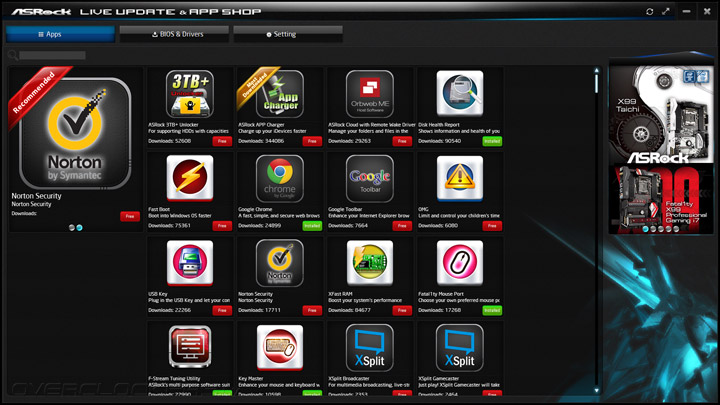The height and width of the screenshot is (405, 720).
Task: Click the scrollbar down arrow
Action: tap(596, 390)
